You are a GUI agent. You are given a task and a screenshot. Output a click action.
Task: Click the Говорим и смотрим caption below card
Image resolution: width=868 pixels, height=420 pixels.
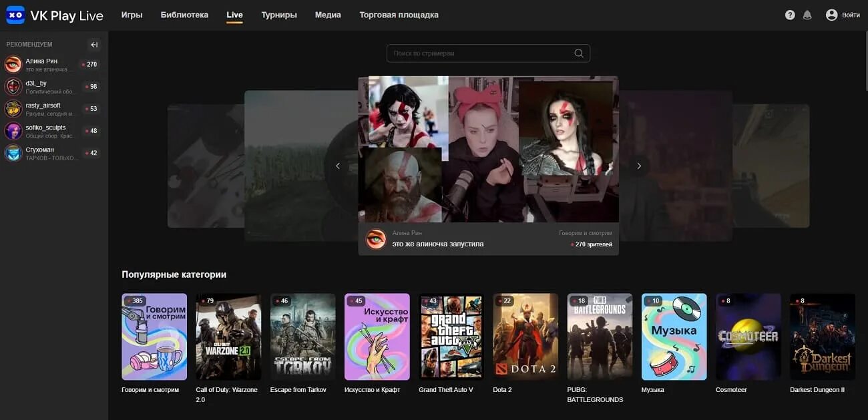click(150, 390)
